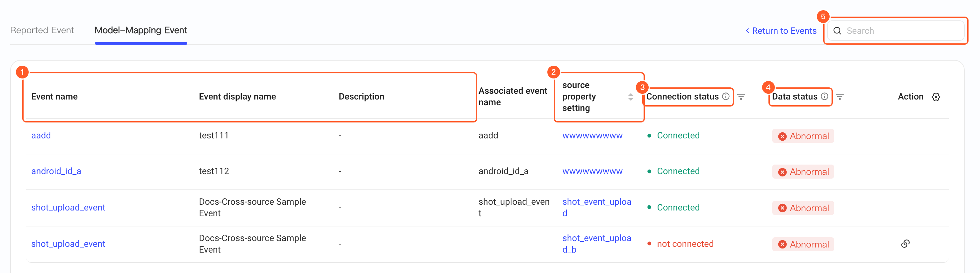The image size is (980, 273).
Task: Click the link icon for unconnected shot_upload_event
Action: (x=905, y=244)
